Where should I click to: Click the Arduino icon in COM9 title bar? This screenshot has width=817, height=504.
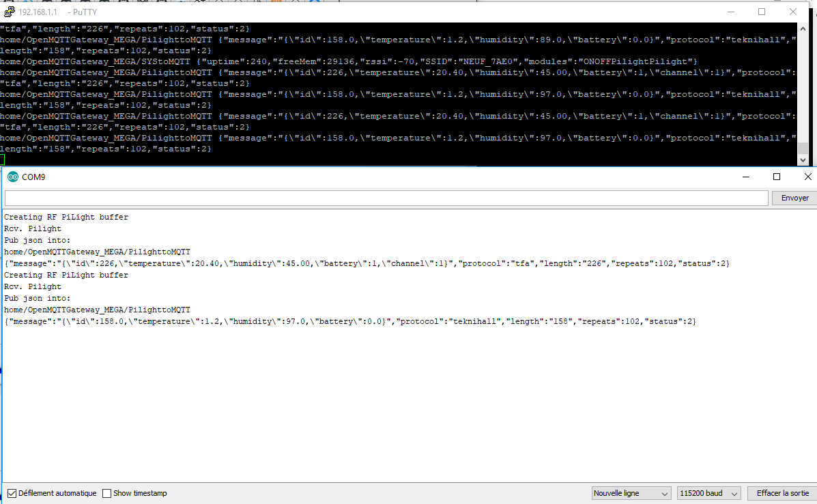[12, 177]
